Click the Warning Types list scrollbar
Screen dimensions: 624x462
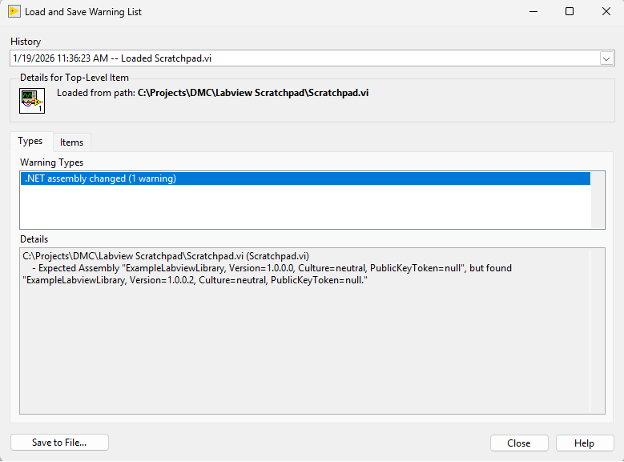pos(597,200)
